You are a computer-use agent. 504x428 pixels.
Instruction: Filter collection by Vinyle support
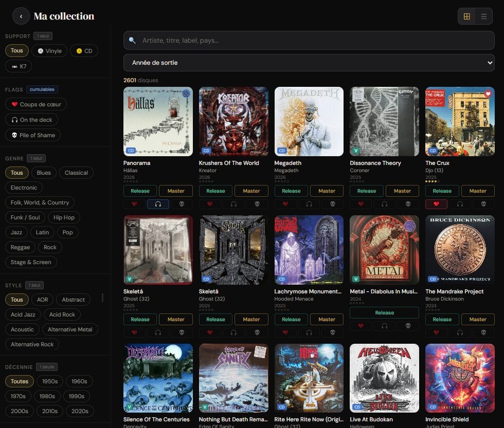tap(49, 51)
